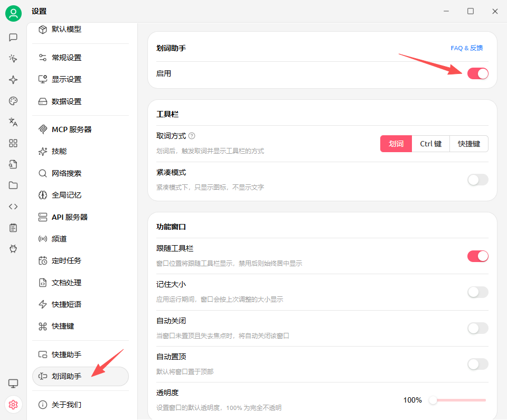Image resolution: width=507 pixels, height=420 pixels.
Task: Click the monitor display icon at sidebar bottom
Action: (x=13, y=384)
